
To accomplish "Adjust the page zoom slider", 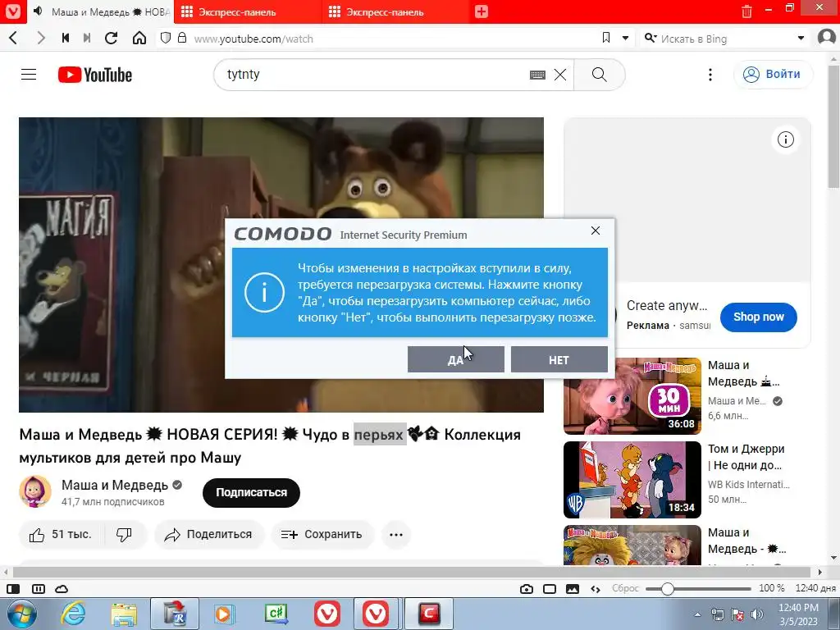I will click(698, 589).
